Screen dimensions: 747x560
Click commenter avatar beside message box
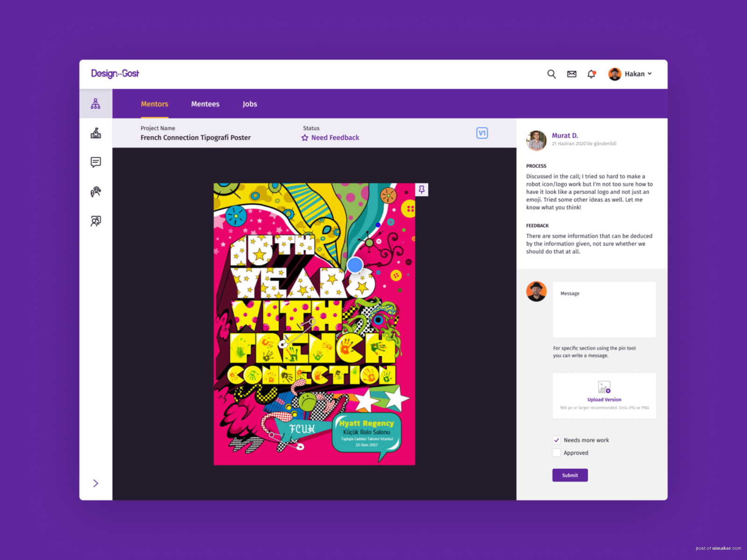click(x=536, y=292)
